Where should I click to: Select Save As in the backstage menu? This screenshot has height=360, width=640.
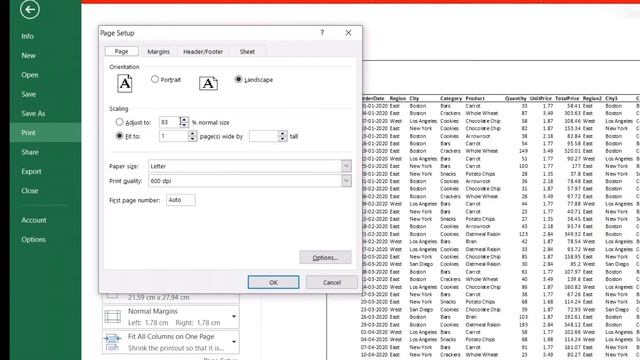coord(33,113)
